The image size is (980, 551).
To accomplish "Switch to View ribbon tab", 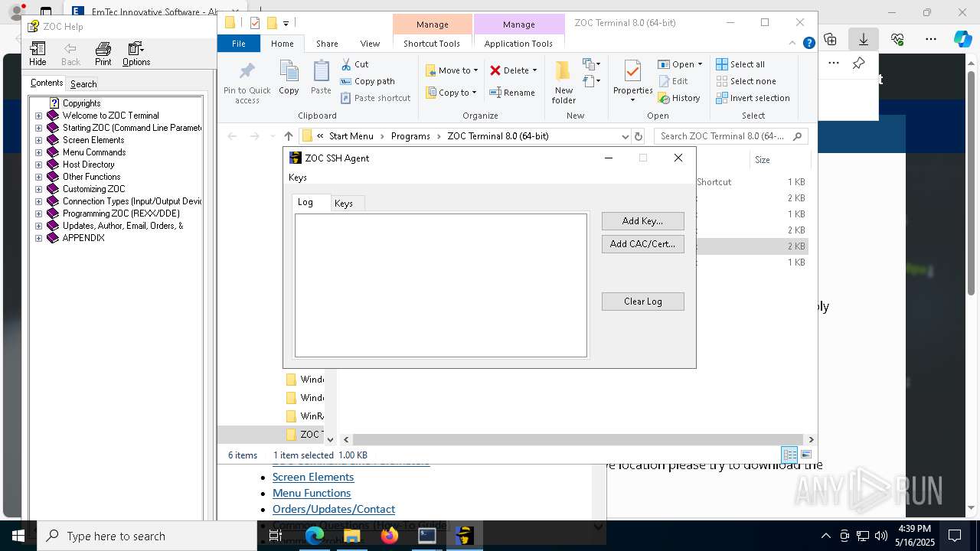I will (370, 44).
